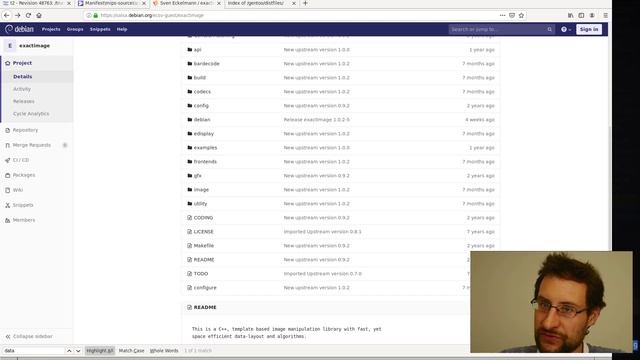Open the utility folder
Viewport: 640px width, 360px height.
click(x=200, y=204)
